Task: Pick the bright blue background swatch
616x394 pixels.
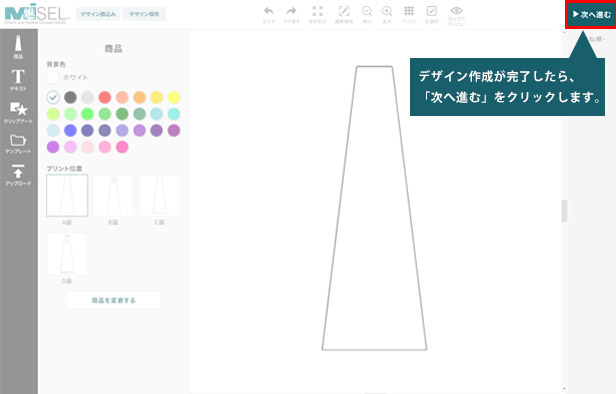Action: coord(70,130)
